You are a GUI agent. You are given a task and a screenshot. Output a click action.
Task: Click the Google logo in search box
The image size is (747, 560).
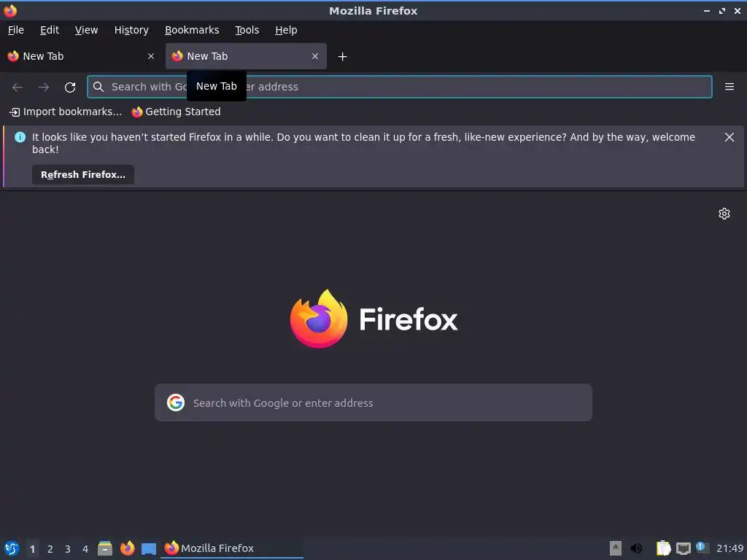[x=176, y=402]
